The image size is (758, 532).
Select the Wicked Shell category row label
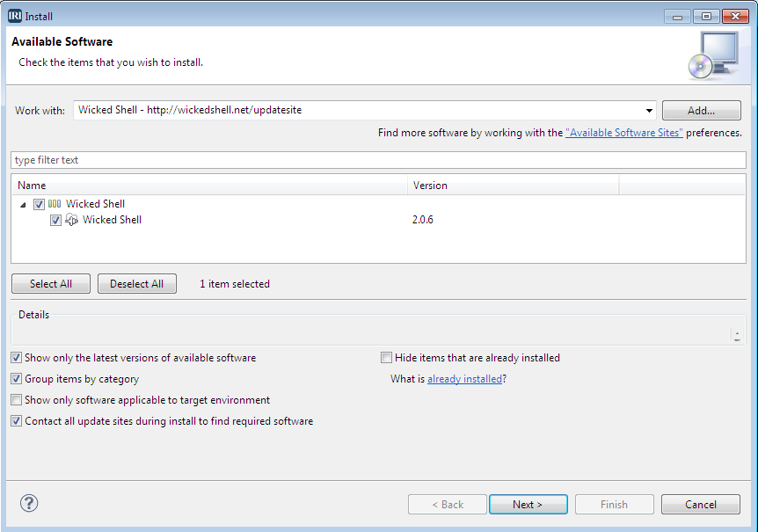(x=95, y=204)
